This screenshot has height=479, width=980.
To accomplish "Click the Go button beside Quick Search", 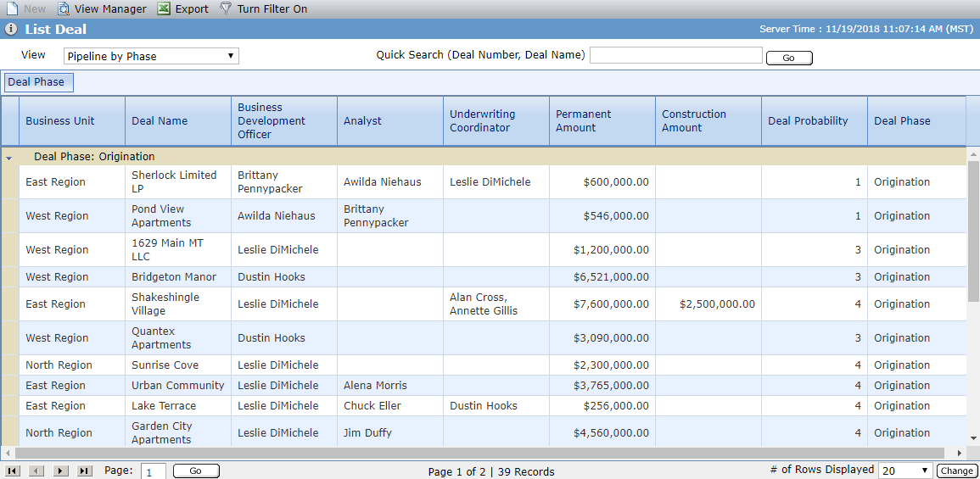I will 789,58.
